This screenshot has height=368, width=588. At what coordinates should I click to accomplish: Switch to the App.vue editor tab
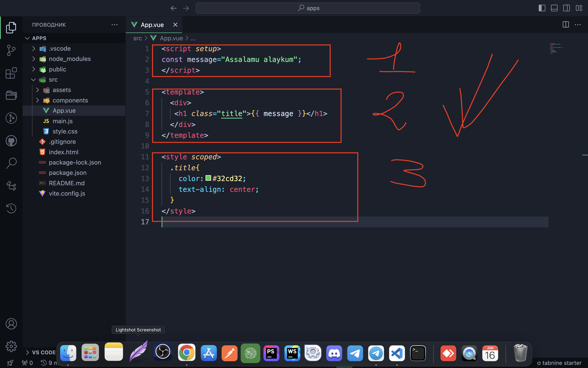152,25
